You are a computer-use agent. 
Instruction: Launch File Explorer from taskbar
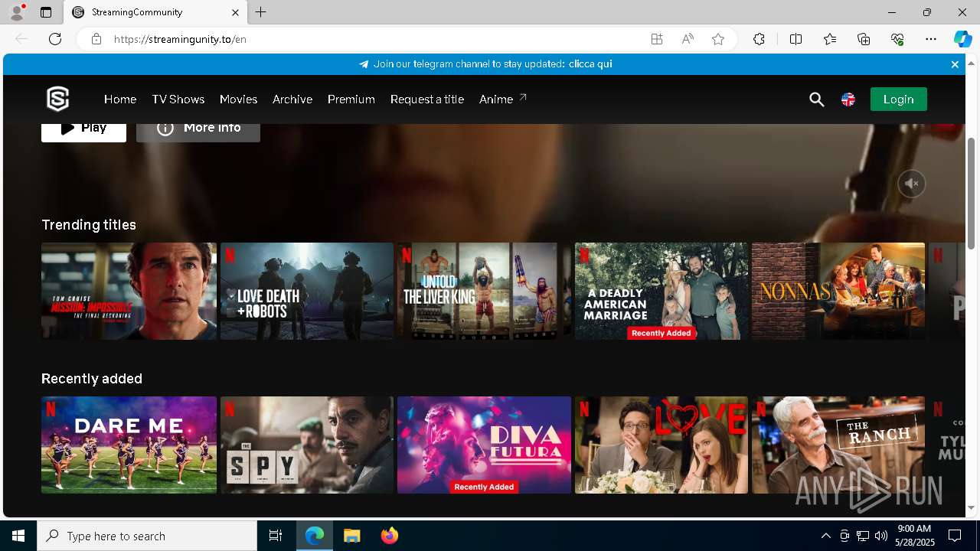(x=352, y=536)
